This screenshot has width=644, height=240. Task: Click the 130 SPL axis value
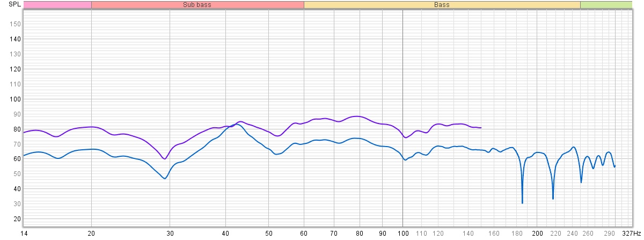pyautogui.click(x=15, y=54)
